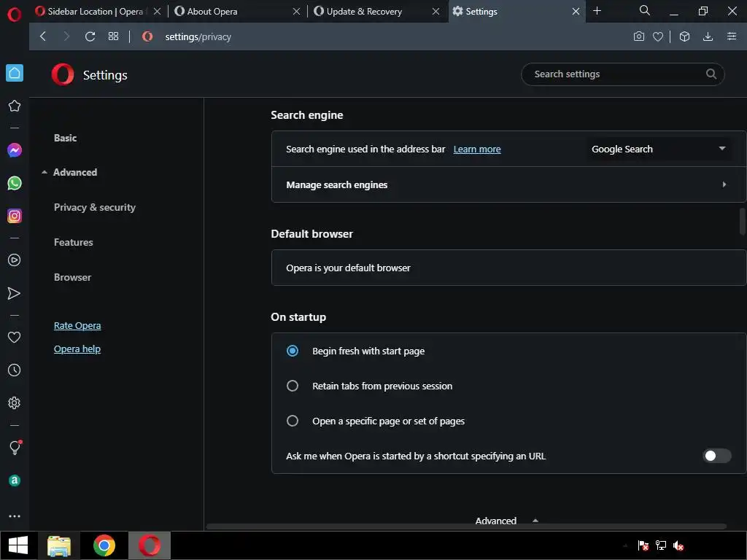Viewport: 747px width, 560px height.
Task: Collapse the bottom Advanced settings expander
Action: (x=507, y=521)
